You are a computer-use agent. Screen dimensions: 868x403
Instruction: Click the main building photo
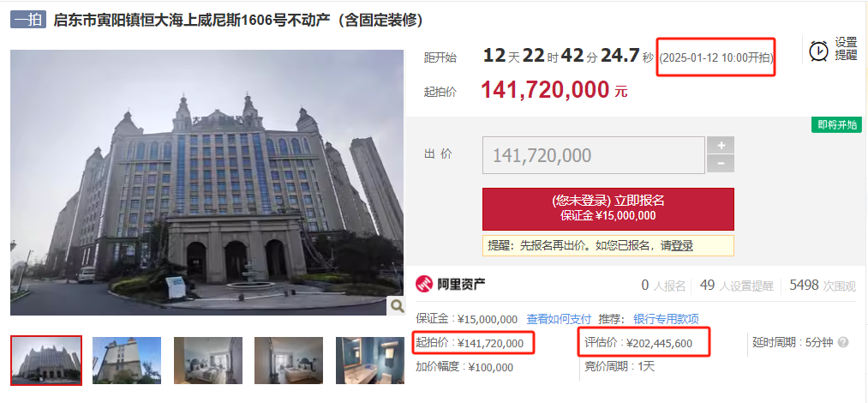(207, 183)
